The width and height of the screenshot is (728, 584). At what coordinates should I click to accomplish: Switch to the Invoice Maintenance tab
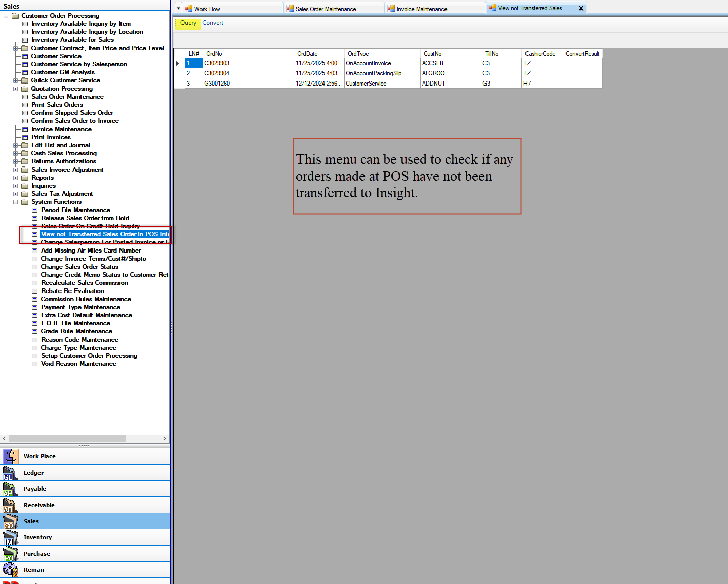tap(421, 9)
